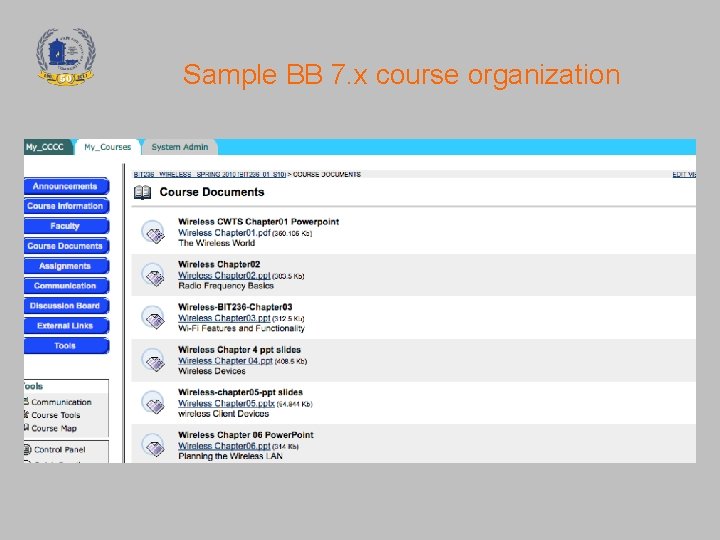Click the slide title 'Sample BB 7.x course organization'
This screenshot has height=540, width=720.
point(402,75)
